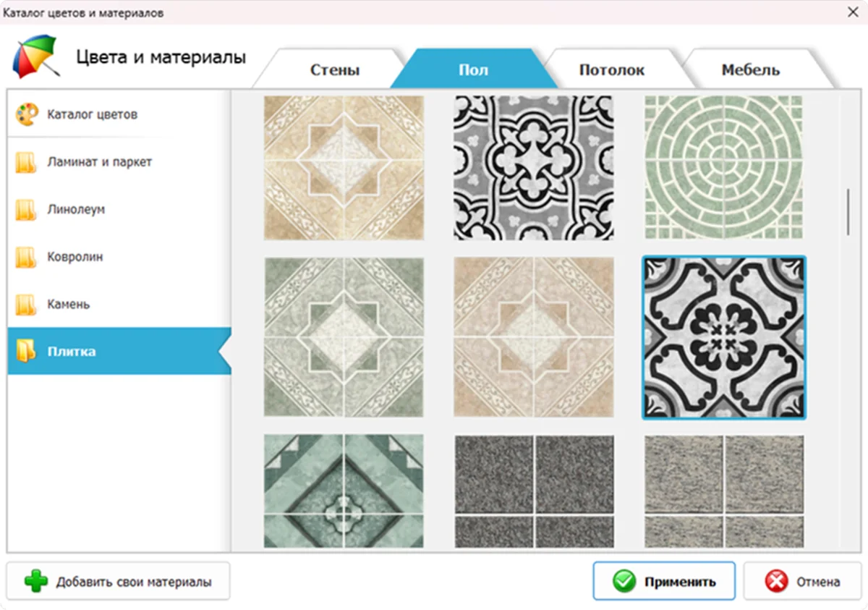Viewport: 868px width, 610px height.
Task: Select the gray-green diamond star tile
Action: [344, 337]
